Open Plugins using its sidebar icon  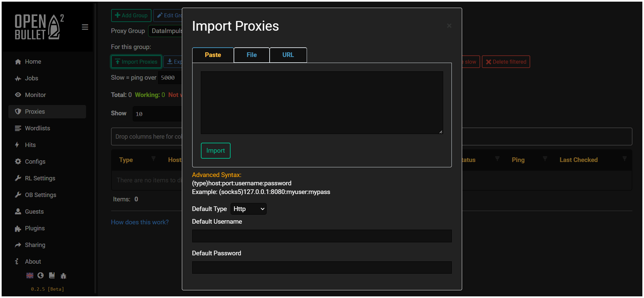click(x=18, y=228)
